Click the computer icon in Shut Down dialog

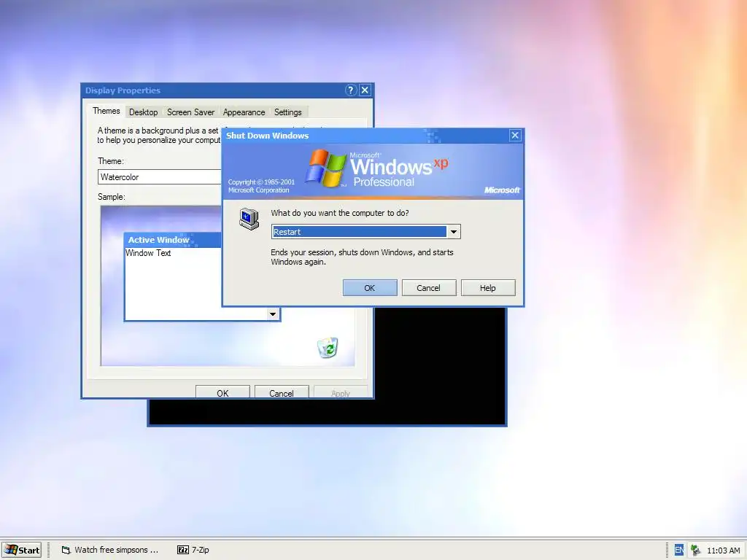(249, 219)
